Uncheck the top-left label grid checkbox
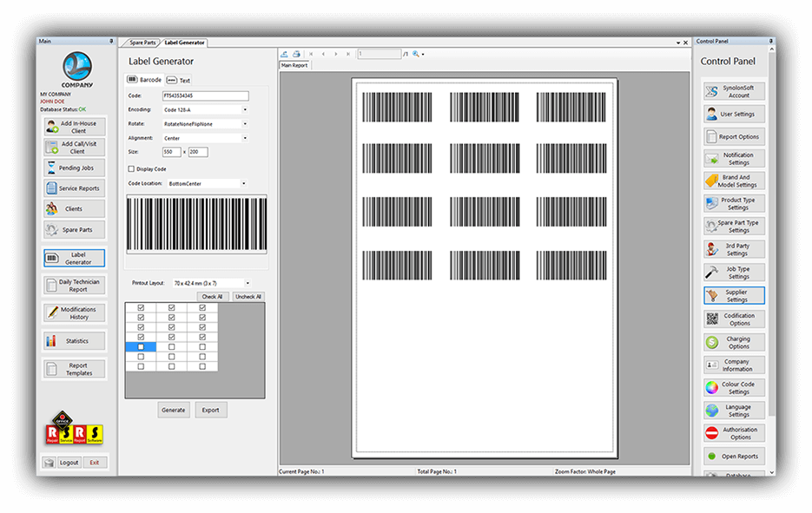Image resolution: width=812 pixels, height=513 pixels. pos(141,307)
